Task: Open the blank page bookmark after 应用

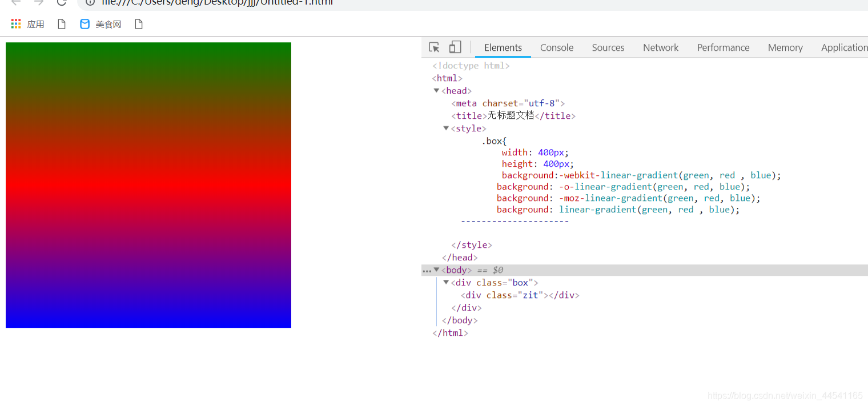Action: tap(62, 24)
